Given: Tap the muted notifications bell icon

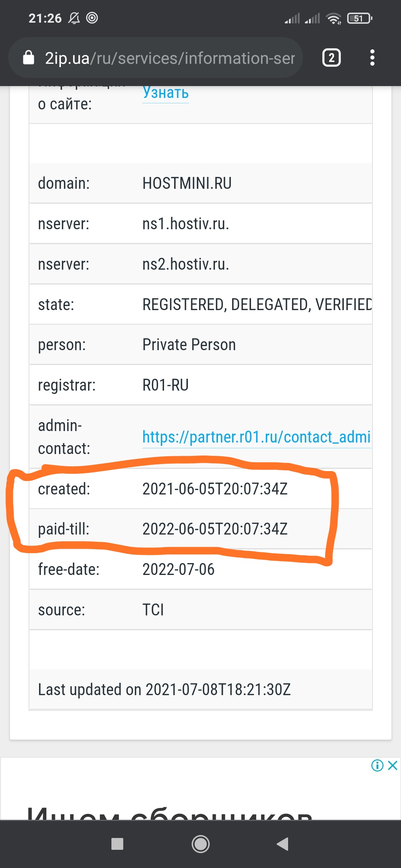Looking at the screenshot, I should pyautogui.click(x=74, y=18).
